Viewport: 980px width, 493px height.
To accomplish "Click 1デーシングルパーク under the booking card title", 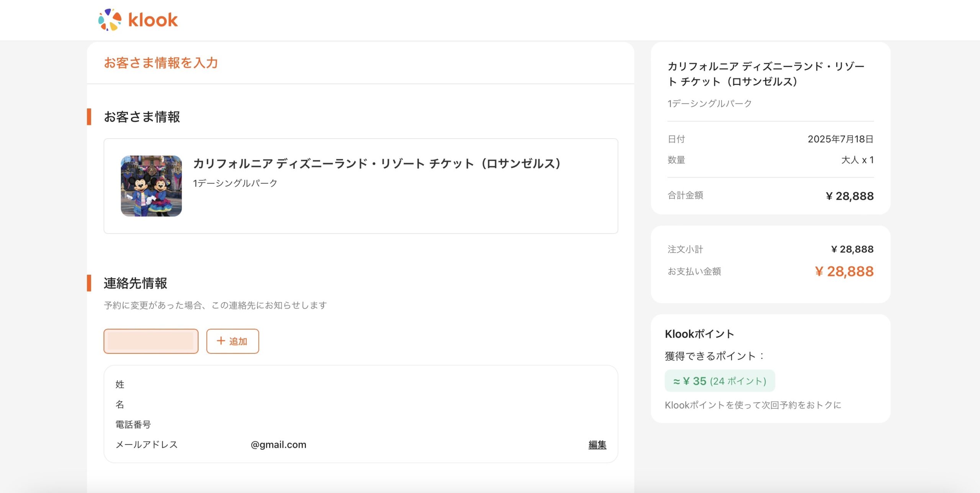I will coord(235,183).
